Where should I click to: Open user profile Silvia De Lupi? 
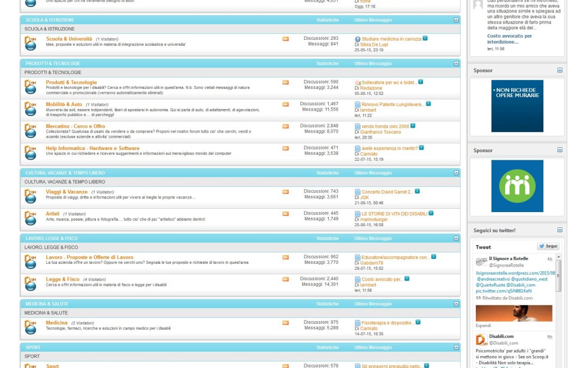374,44
